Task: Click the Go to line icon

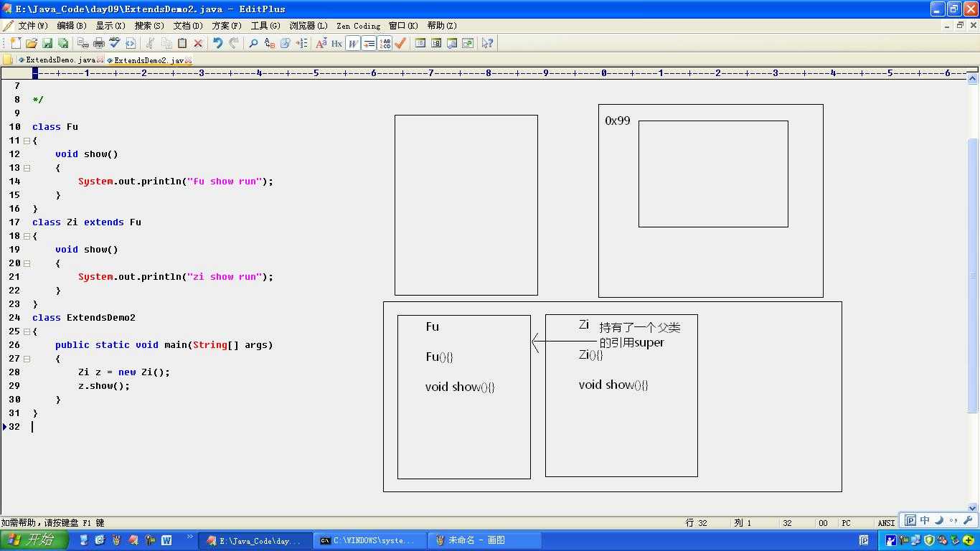Action: 301,43
